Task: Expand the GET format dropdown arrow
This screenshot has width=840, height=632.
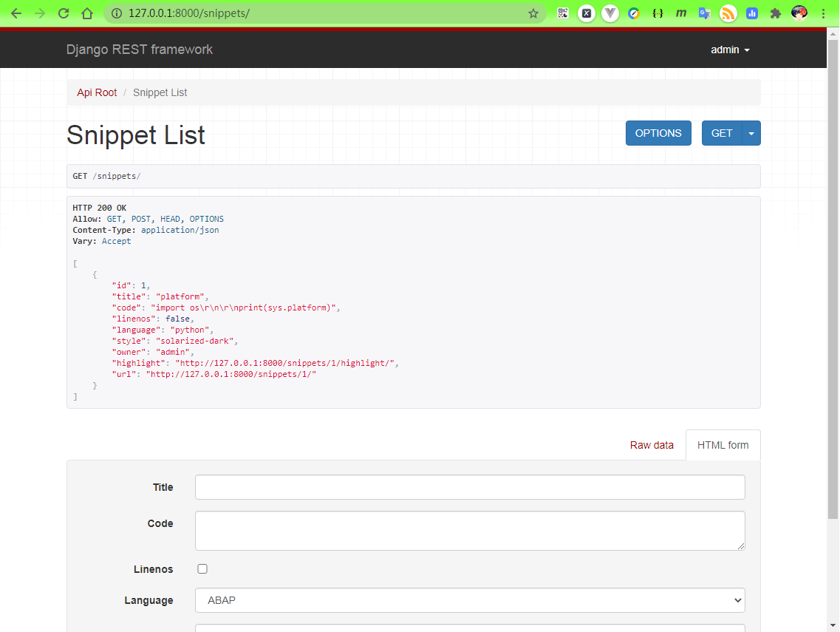Action: (x=751, y=134)
